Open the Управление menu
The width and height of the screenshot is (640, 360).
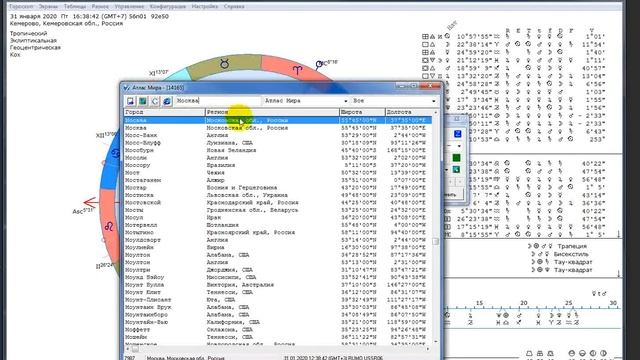click(x=129, y=7)
